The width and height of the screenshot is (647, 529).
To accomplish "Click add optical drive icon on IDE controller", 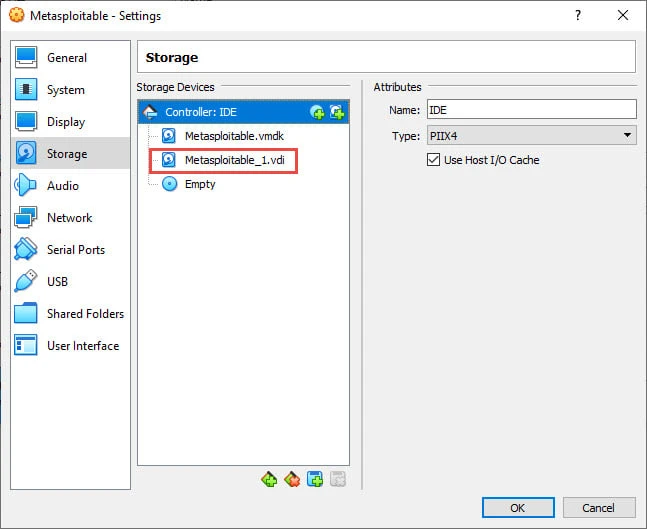I will [317, 112].
